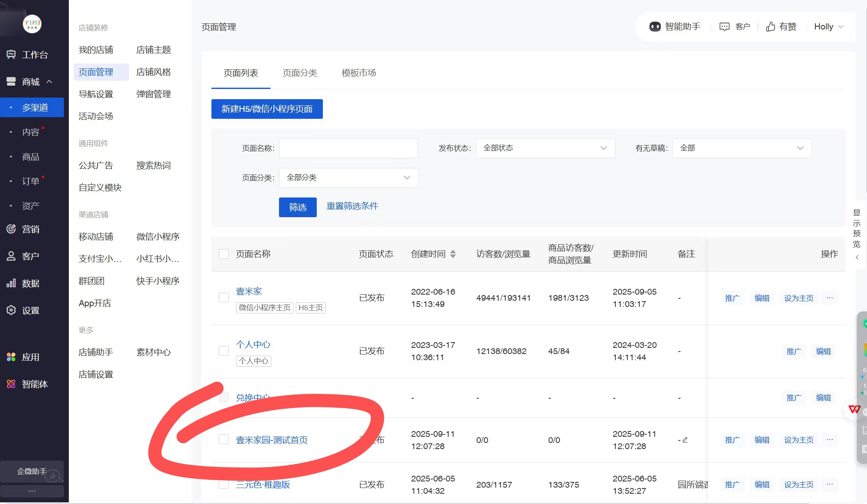The width and height of the screenshot is (867, 504).
Task: Open 工作台 workbench icon in sidebar
Action: coord(11,54)
